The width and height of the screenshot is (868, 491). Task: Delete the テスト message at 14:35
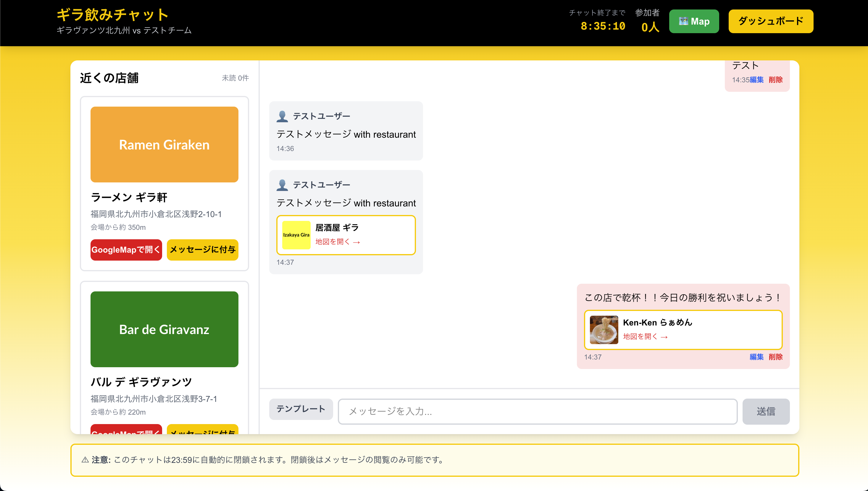775,80
